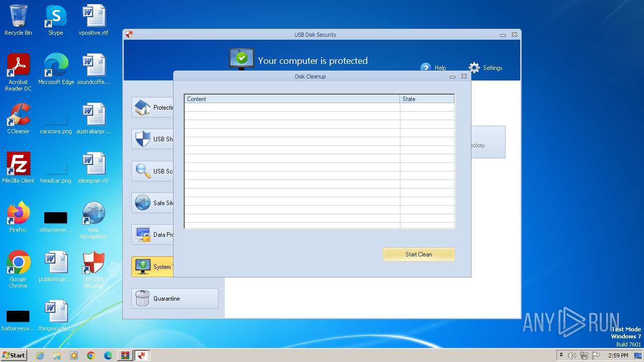Click the Help question mark icon

click(426, 68)
